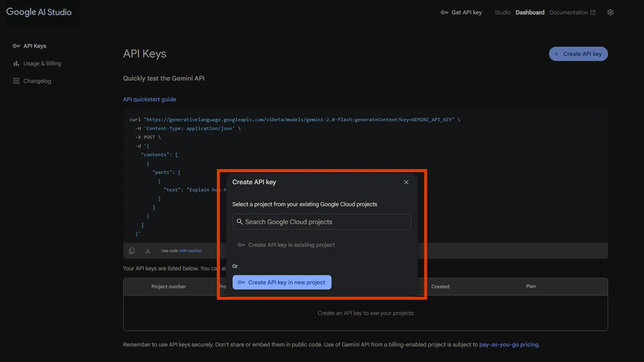Open Documentation link in header
The width and height of the screenshot is (644, 362).
click(x=572, y=12)
